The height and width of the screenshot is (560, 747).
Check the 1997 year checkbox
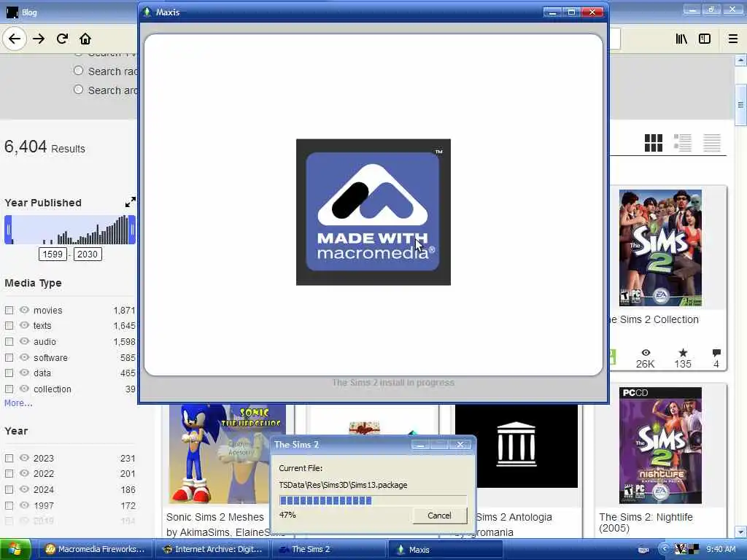coord(9,506)
